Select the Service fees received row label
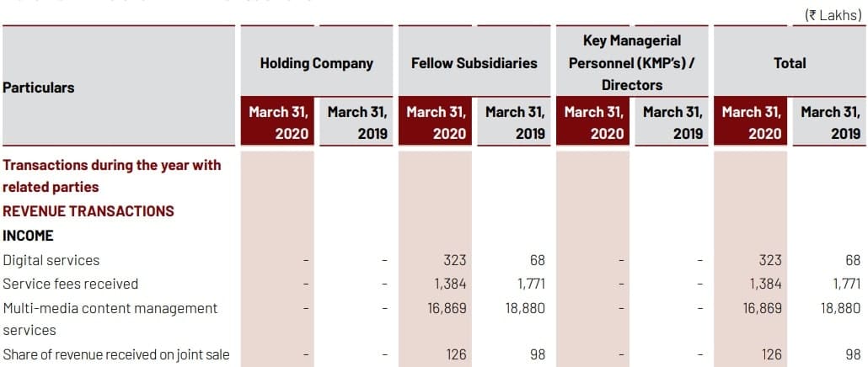868x367 pixels. 71,284
